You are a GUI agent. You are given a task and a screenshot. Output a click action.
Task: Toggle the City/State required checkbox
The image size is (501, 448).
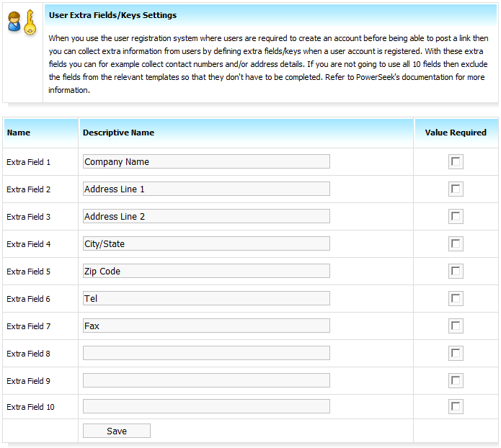[456, 244]
